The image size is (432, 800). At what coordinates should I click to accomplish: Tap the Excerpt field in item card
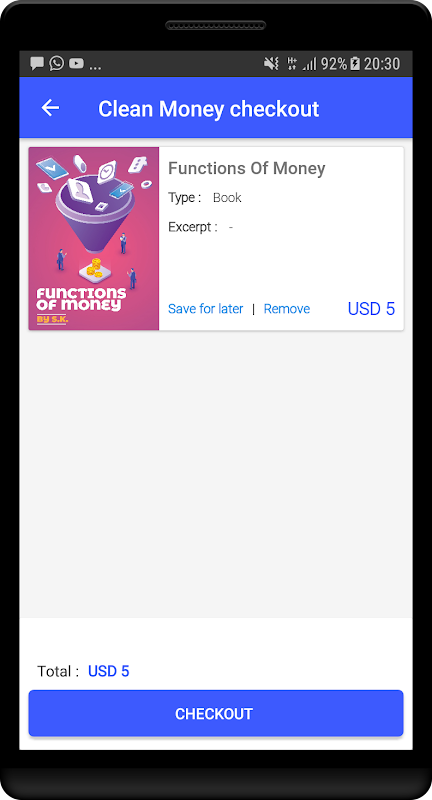click(201, 227)
